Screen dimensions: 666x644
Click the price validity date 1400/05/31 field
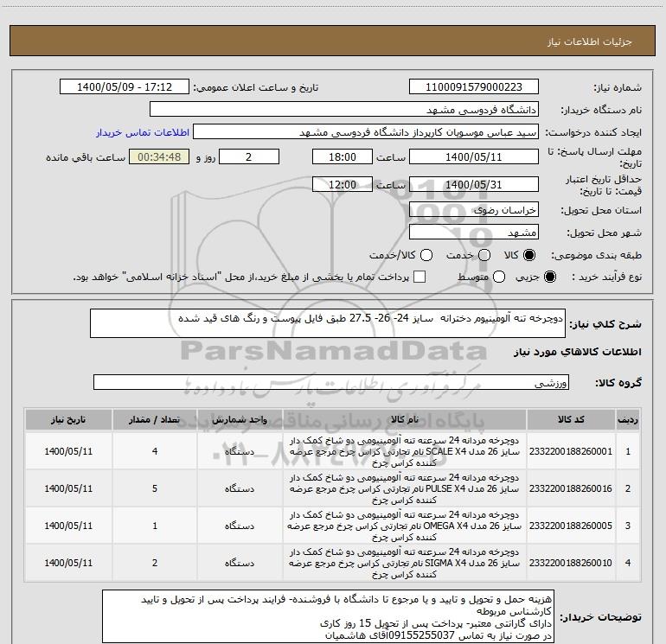(x=474, y=184)
